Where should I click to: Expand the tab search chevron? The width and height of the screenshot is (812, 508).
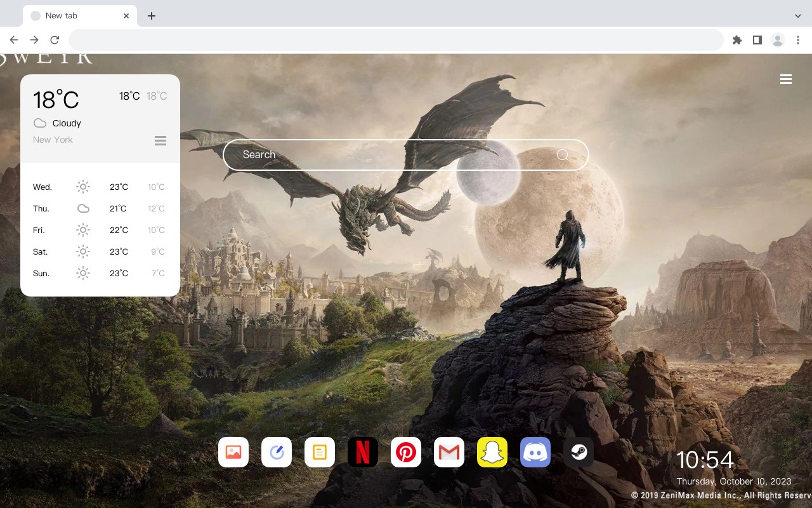coord(798,16)
